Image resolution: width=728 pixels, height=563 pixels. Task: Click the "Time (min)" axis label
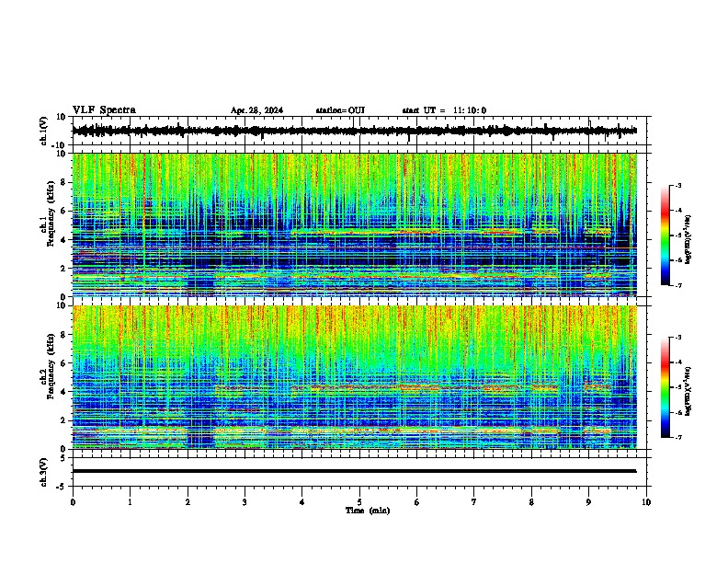click(x=368, y=511)
